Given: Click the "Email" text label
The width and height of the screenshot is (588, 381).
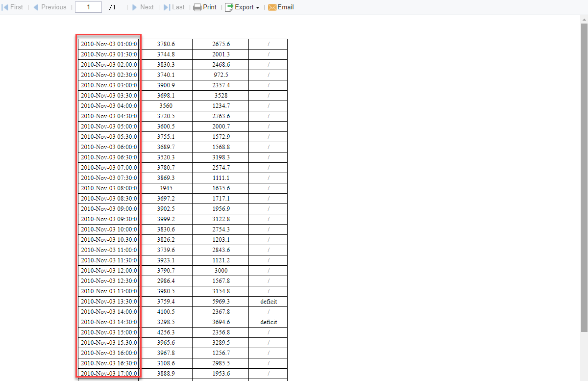Looking at the screenshot, I should click(x=285, y=7).
